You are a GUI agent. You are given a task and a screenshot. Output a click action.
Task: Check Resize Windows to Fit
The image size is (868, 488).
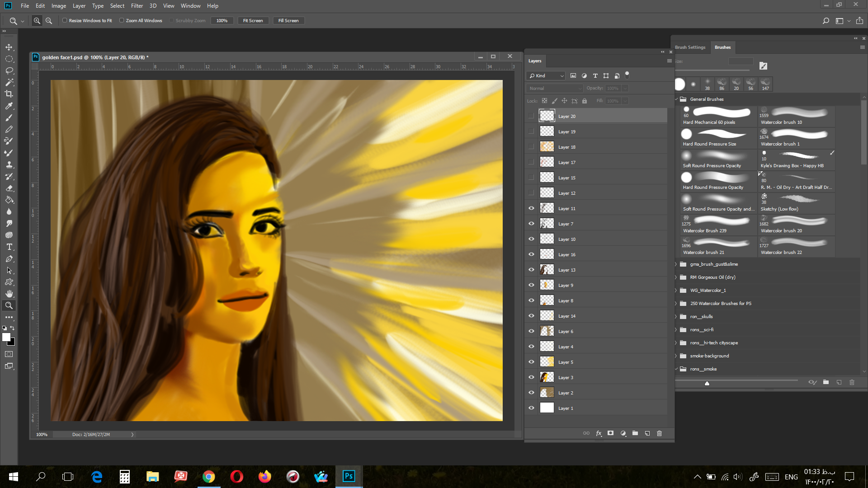tap(65, 20)
